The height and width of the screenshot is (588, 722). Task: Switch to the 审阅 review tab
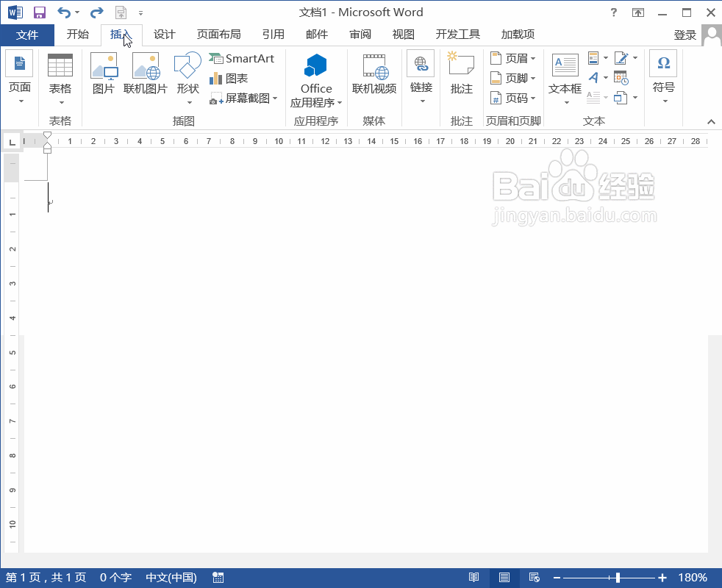[x=360, y=35]
